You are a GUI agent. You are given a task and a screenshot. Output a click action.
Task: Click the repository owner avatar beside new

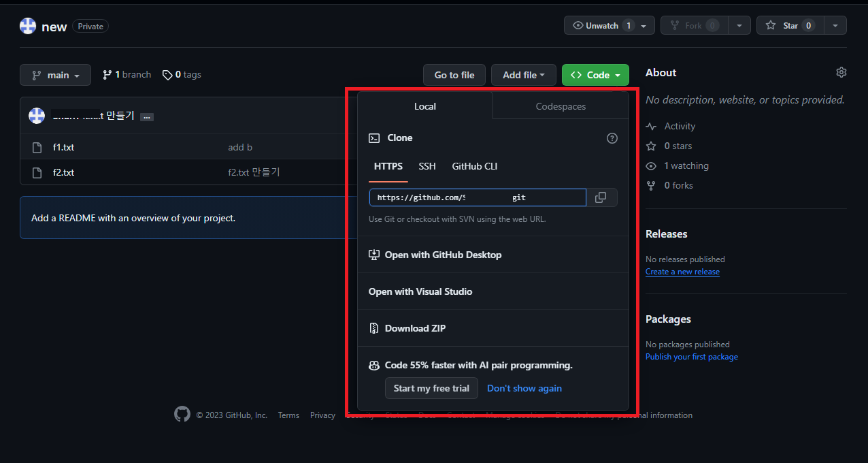28,26
